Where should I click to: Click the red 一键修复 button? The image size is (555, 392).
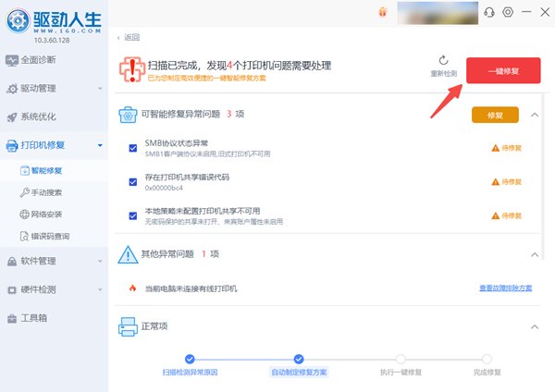pos(503,71)
